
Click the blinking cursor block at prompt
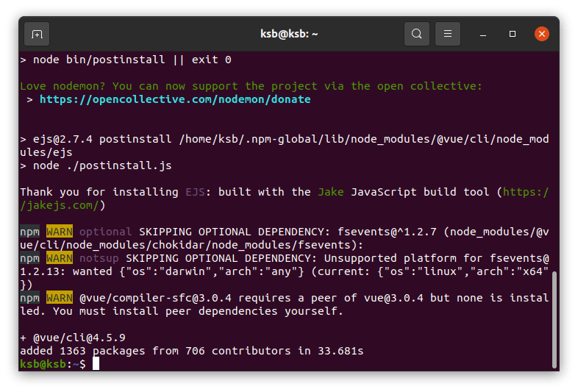click(96, 364)
